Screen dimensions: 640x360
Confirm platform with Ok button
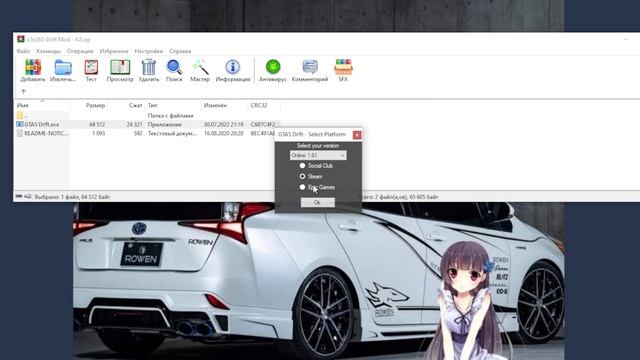pyautogui.click(x=318, y=202)
